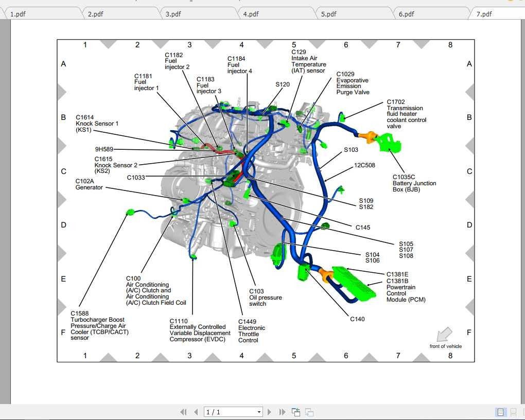
Task: Click the C1110 Externally Controlled Variable Displacement Compressor label
Action: pyautogui.click(x=200, y=330)
